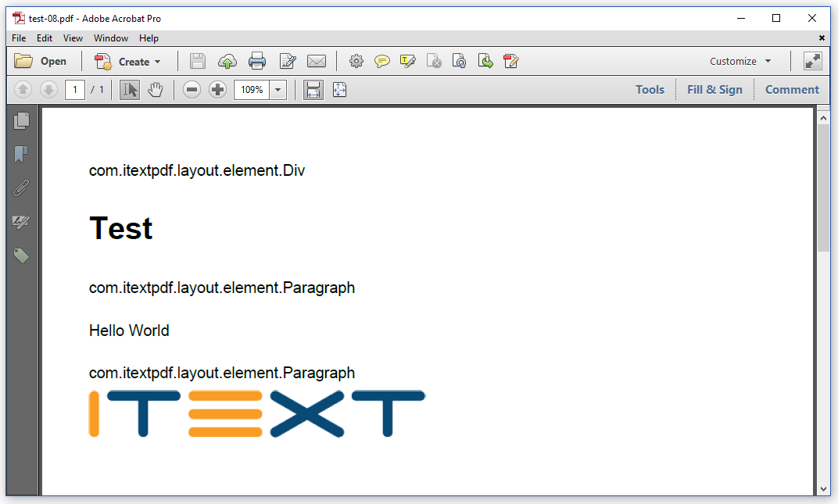
Task: Show Page Thumbnails panel
Action: (21, 121)
